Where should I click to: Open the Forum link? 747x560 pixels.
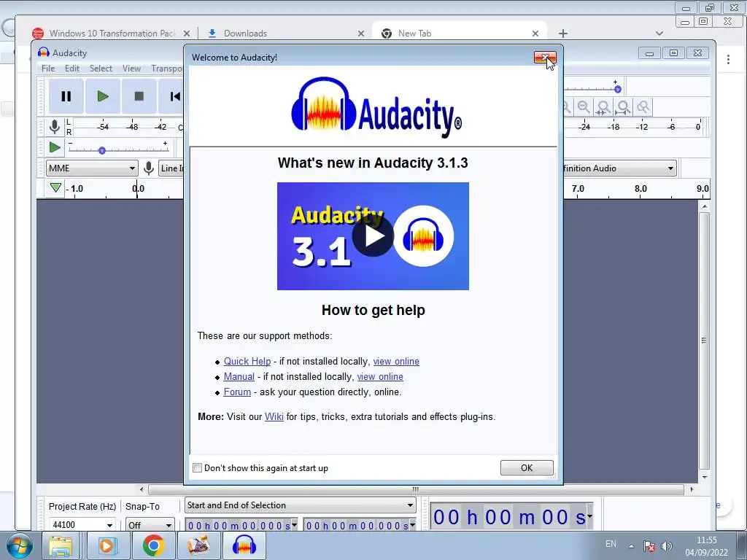click(237, 392)
